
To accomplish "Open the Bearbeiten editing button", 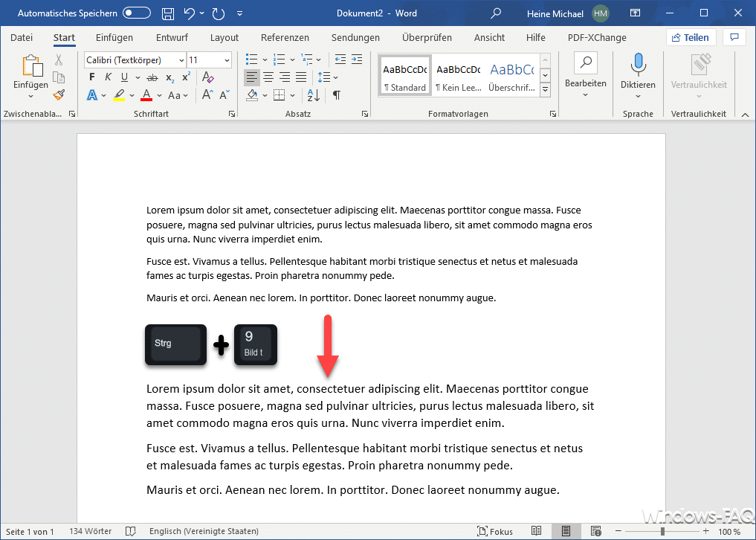I will (586, 74).
